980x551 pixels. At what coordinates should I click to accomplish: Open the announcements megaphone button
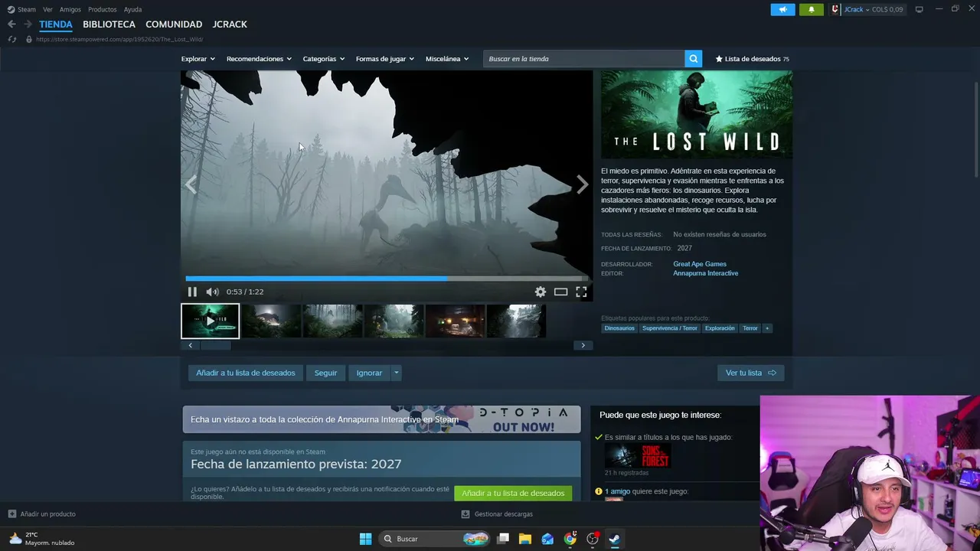click(782, 9)
